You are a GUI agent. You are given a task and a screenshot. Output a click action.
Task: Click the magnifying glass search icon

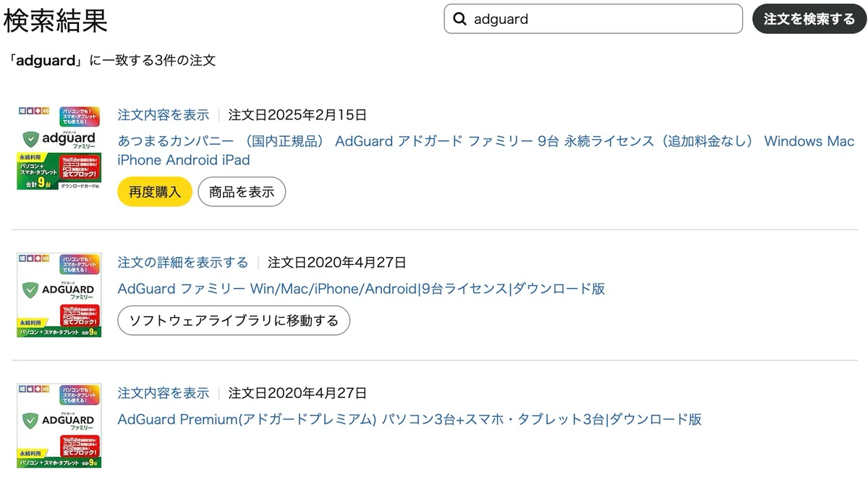click(x=459, y=20)
